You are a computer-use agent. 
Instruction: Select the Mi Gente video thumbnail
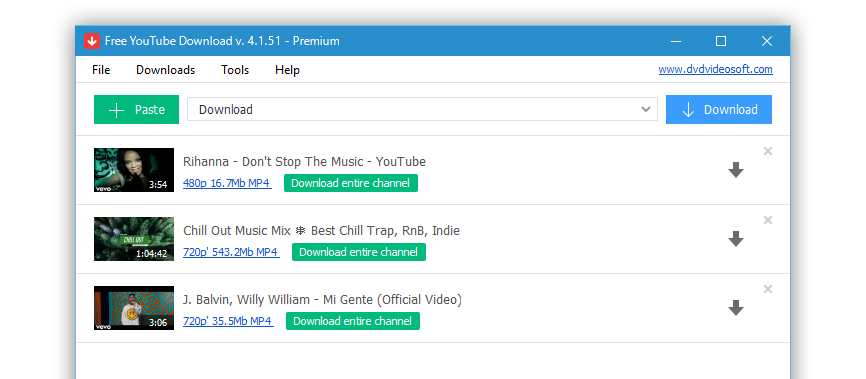(x=134, y=308)
